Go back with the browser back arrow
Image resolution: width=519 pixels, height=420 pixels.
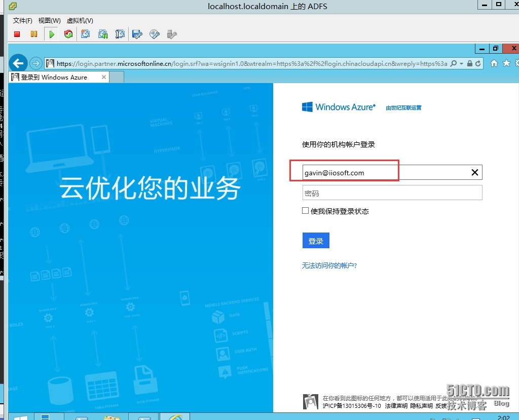tap(18, 63)
